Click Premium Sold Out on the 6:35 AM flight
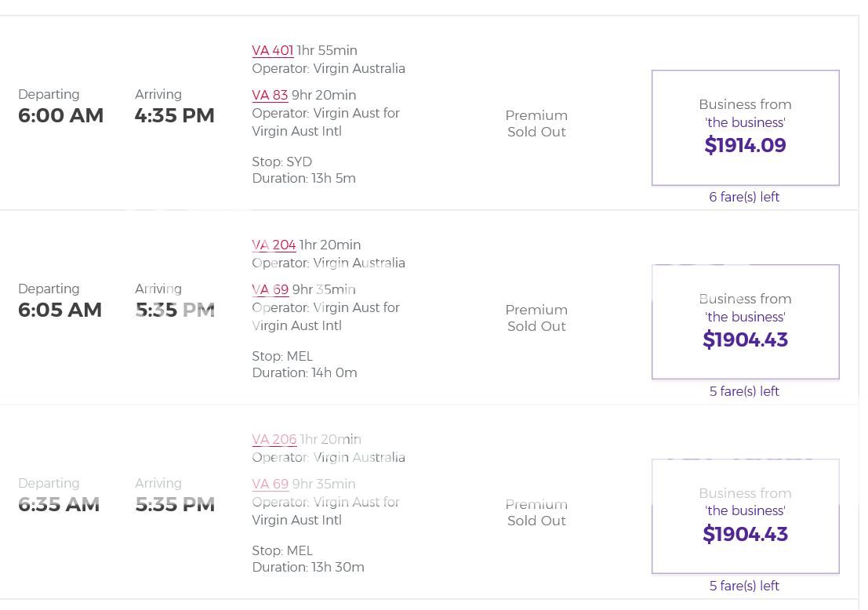868x610 pixels. click(x=536, y=513)
